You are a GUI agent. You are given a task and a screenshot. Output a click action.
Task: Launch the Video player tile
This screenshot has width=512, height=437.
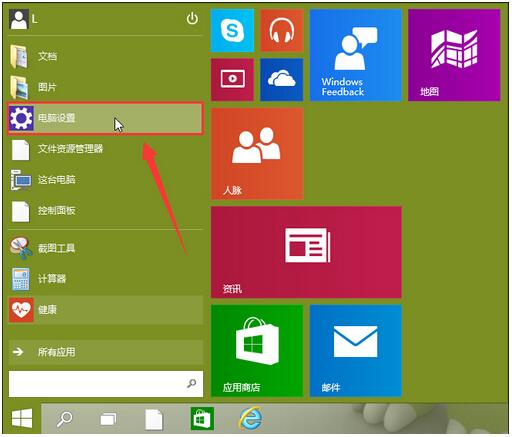click(232, 79)
